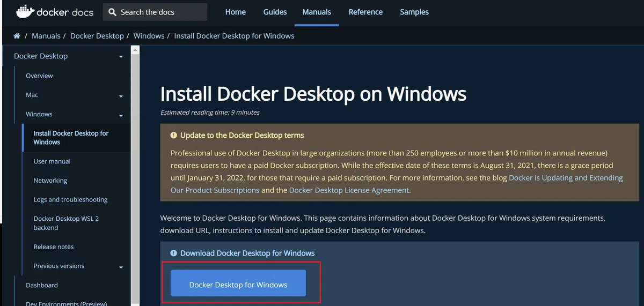Click the info icon beside Download heading
This screenshot has width=644, height=306.
pyautogui.click(x=174, y=253)
